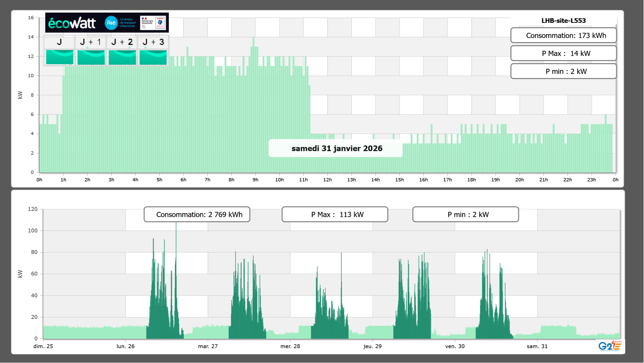This screenshot has width=644, height=363.
Task: Click the weekly Consommation: 2 769 kWh box
Action: click(x=197, y=214)
